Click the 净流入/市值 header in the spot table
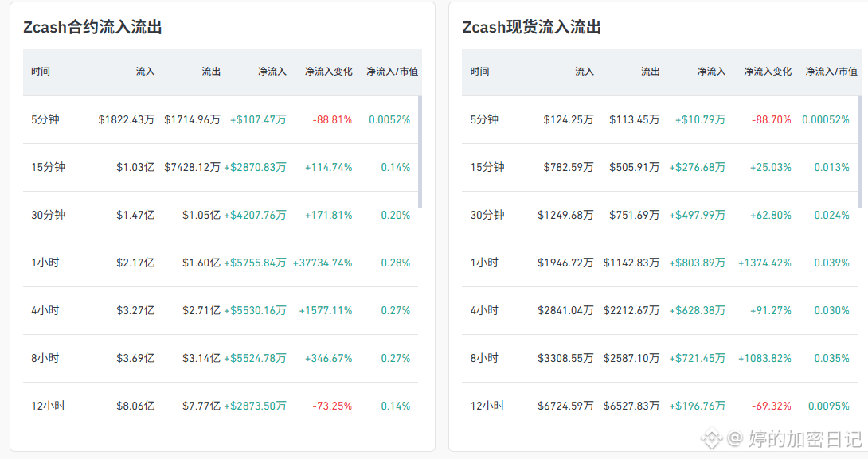Screen dimensions: 868x459 (x=831, y=72)
